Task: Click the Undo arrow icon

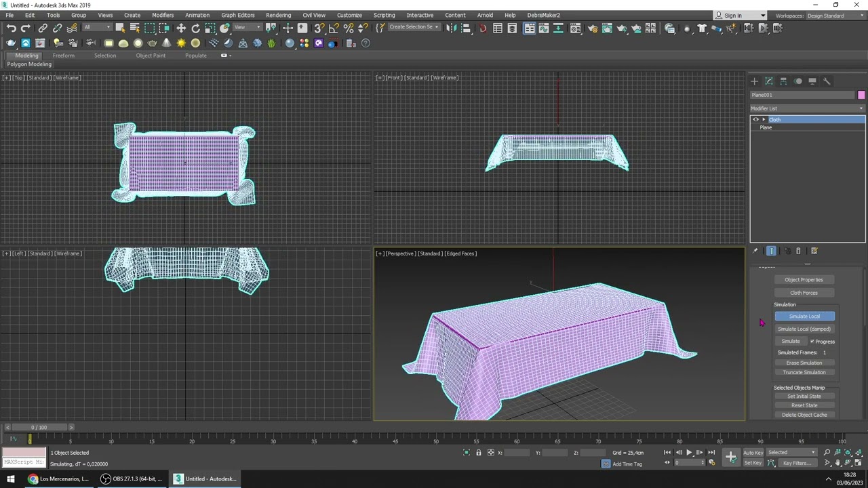Action: 12,28
